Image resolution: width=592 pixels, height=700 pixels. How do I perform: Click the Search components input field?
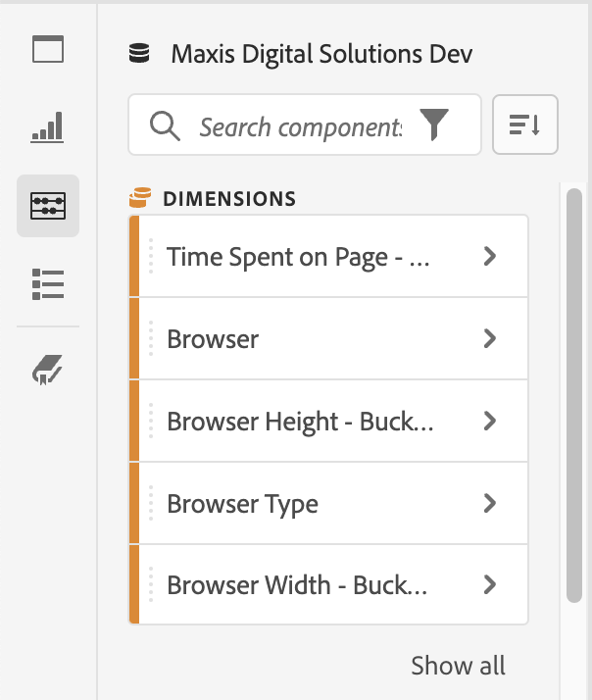(300, 125)
